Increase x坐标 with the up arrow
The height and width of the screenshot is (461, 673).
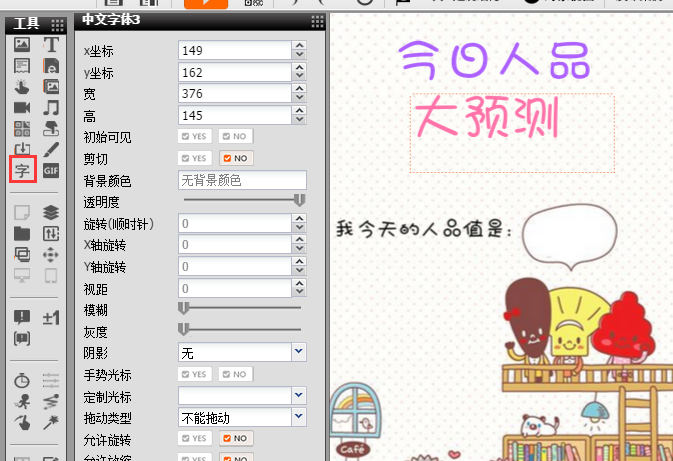(300, 45)
